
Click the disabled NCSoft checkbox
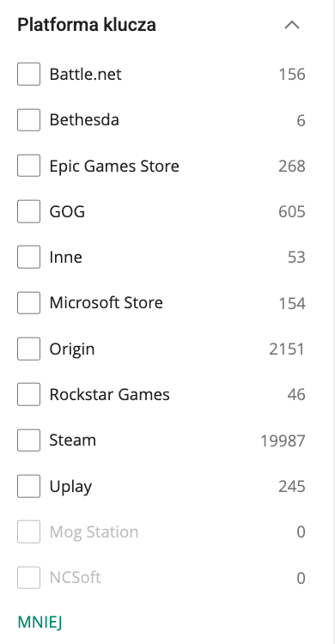(28, 578)
